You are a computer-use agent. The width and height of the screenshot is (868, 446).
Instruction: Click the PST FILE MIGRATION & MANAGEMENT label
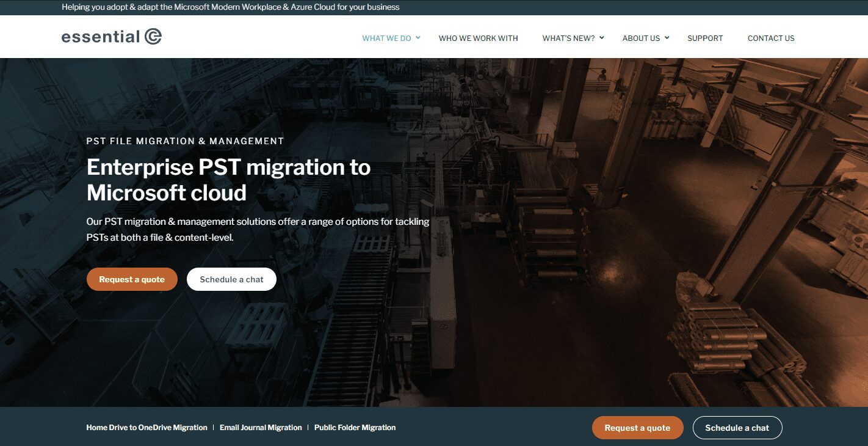[x=185, y=141]
